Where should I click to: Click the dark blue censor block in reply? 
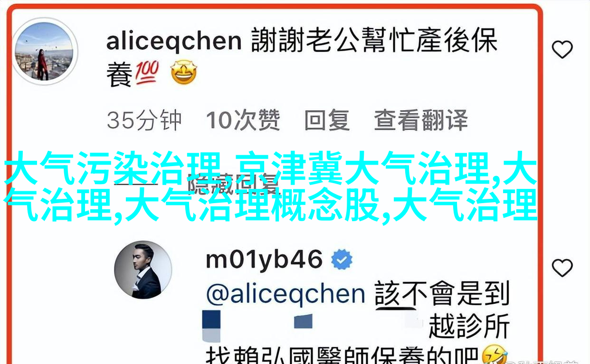[x=211, y=327]
